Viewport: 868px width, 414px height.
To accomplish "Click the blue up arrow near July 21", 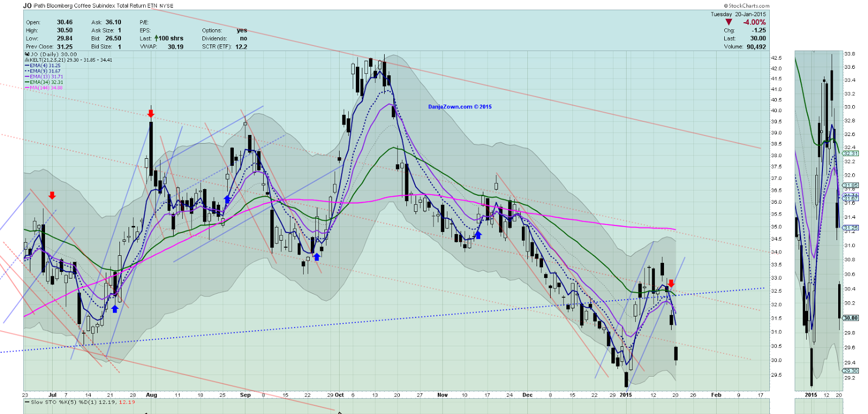I will click(x=114, y=309).
